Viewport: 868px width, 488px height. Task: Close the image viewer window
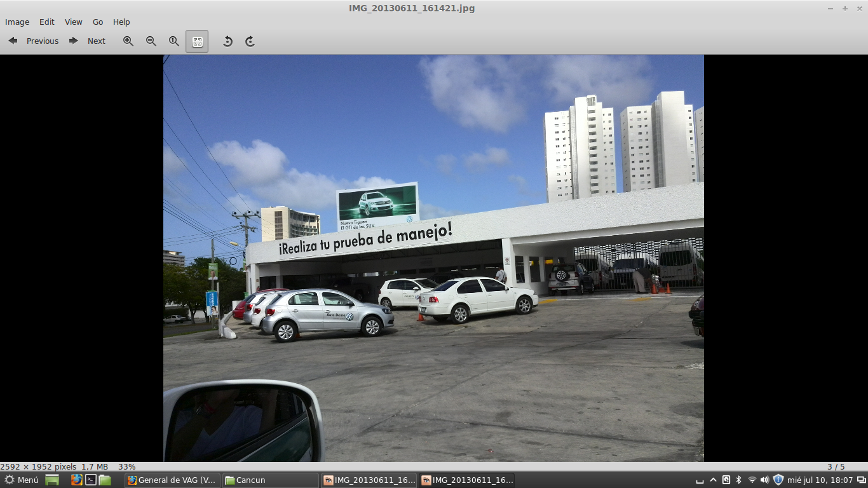[860, 8]
